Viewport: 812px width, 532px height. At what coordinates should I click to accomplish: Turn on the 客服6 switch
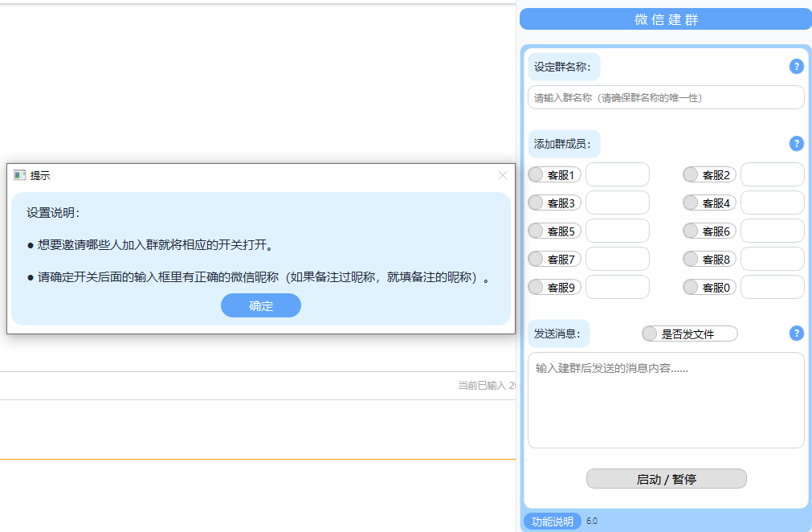(x=709, y=231)
